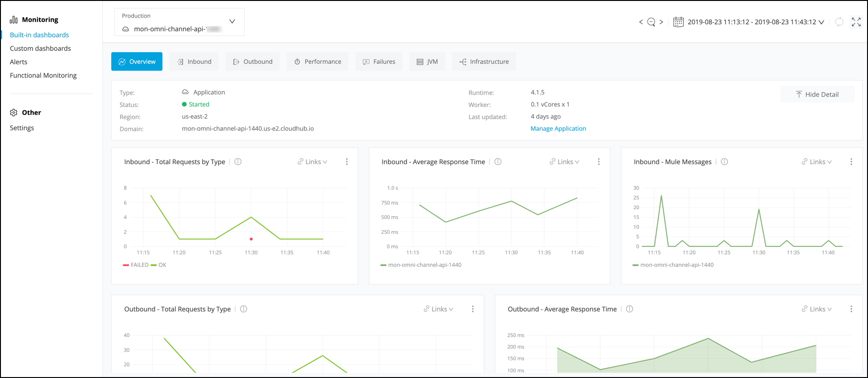
Task: Toggle the FAILED legend series
Action: 135,265
